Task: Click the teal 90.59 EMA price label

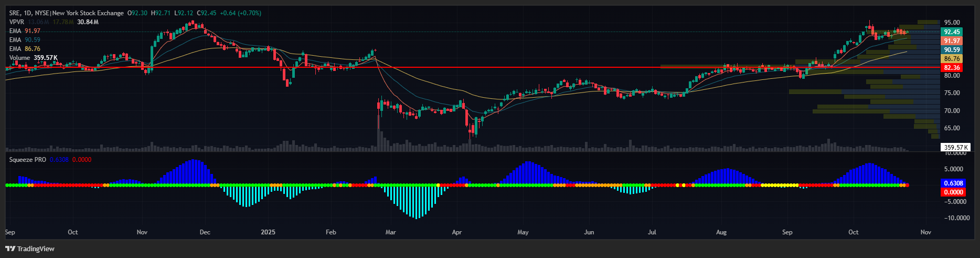Action: click(x=952, y=50)
